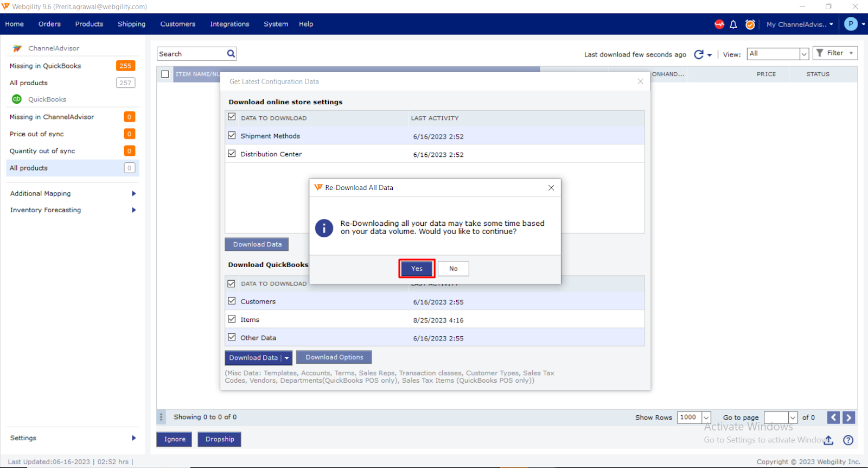868x468 pixels.
Task: Open the user profile P avatar
Action: 851,24
